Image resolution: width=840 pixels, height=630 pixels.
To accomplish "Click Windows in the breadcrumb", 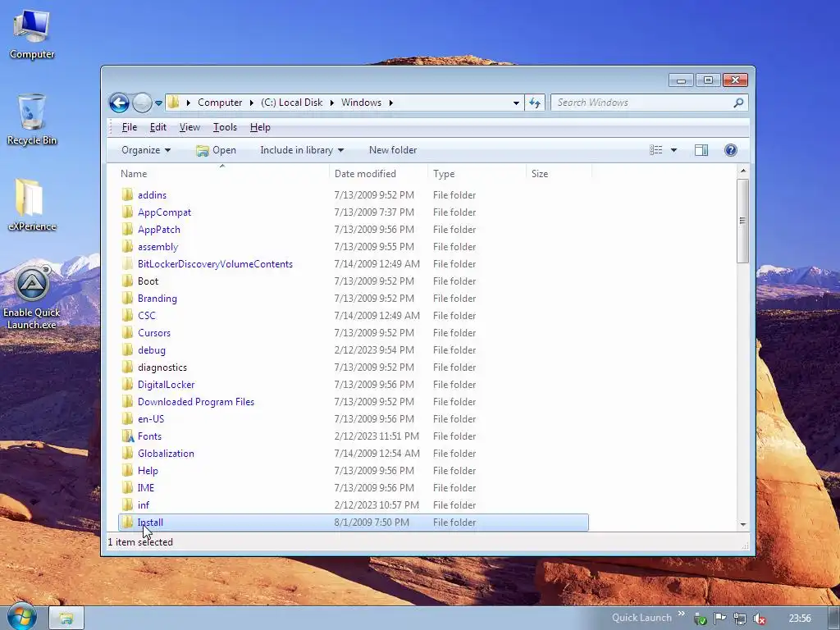I will [x=361, y=103].
